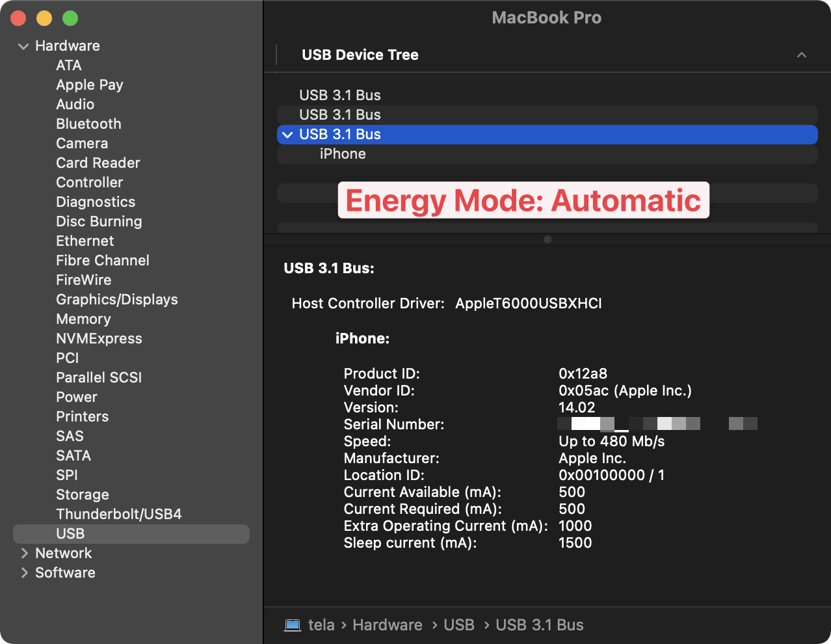The image size is (831, 644).
Task: Select Disc Burning in the sidebar
Action: pos(99,222)
